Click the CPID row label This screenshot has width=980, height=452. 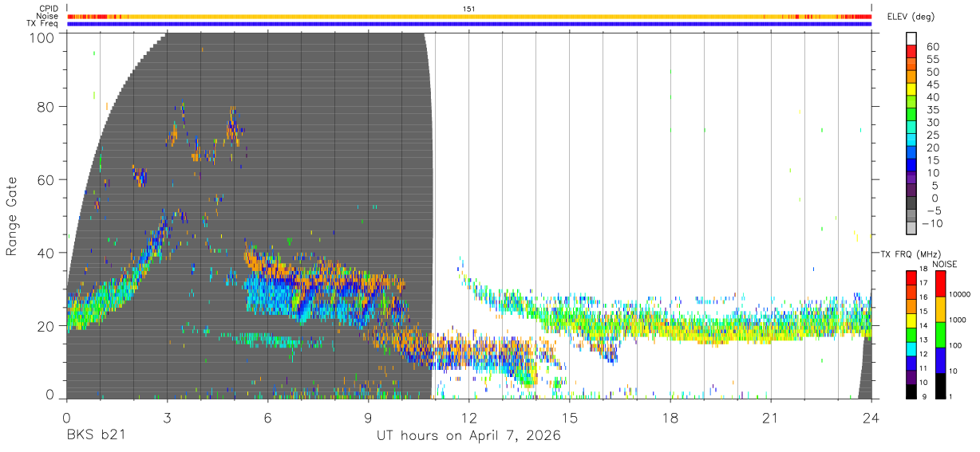coord(48,9)
